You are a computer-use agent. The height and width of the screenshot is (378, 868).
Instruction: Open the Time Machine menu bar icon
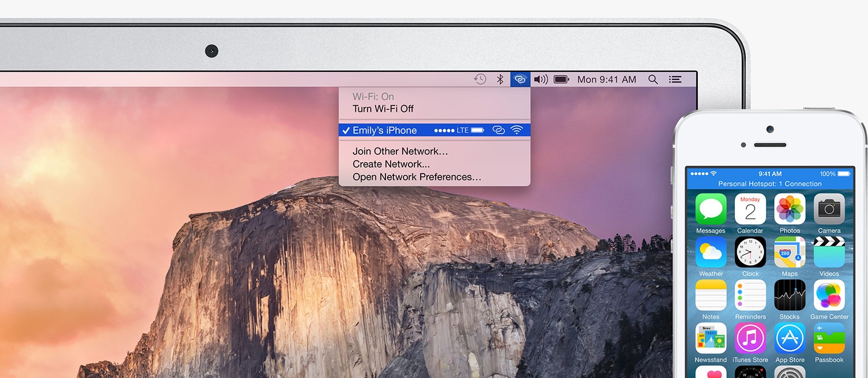[480, 79]
